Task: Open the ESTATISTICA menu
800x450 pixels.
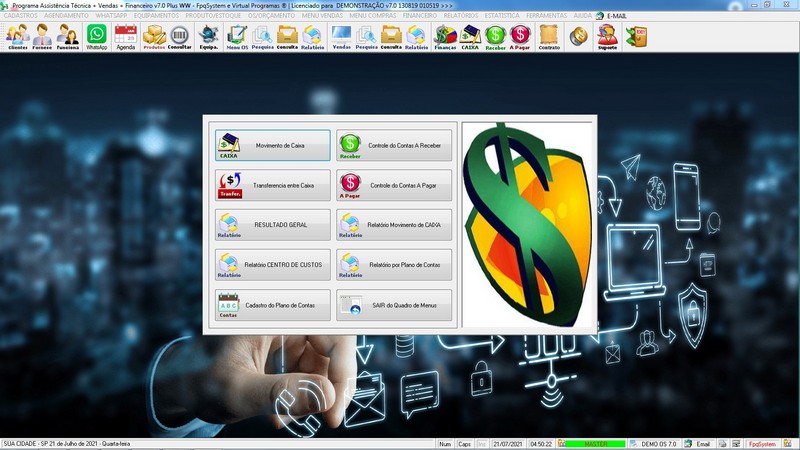Action: point(503,16)
